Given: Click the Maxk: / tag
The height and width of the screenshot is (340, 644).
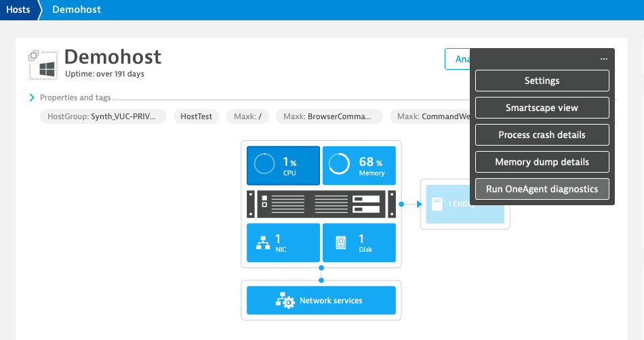Looking at the screenshot, I should pos(247,116).
